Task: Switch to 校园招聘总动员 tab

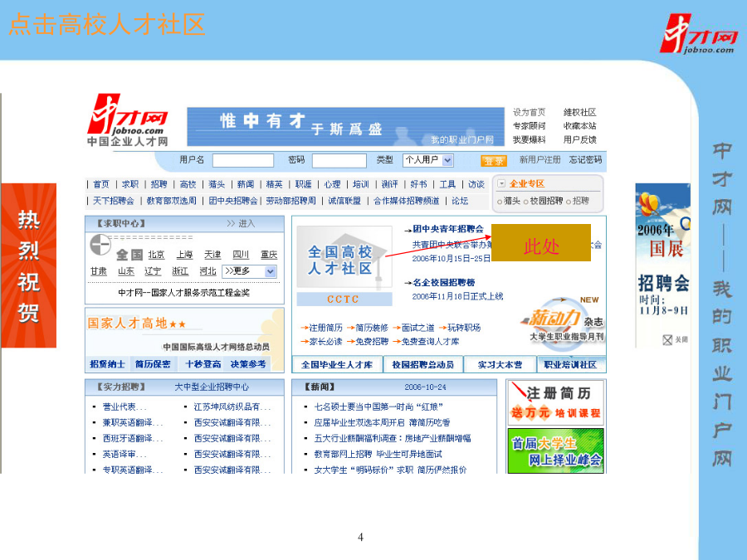Action: point(423,365)
